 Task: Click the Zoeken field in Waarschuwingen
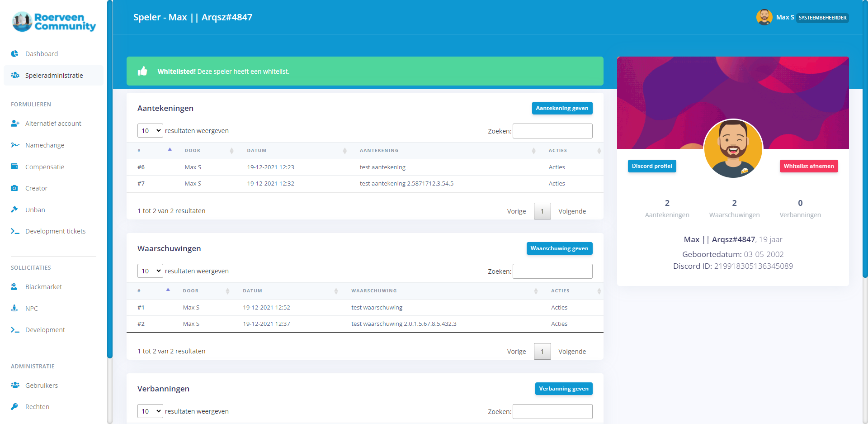(x=552, y=272)
